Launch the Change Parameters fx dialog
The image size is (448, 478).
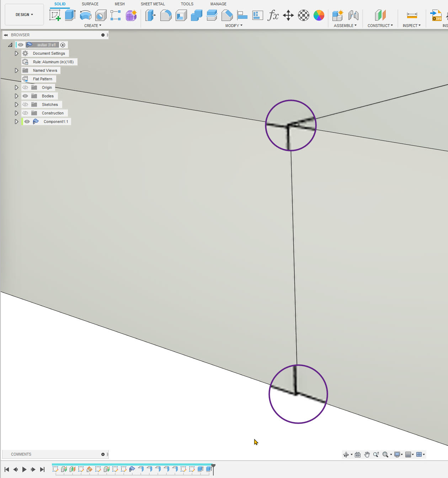click(x=273, y=15)
